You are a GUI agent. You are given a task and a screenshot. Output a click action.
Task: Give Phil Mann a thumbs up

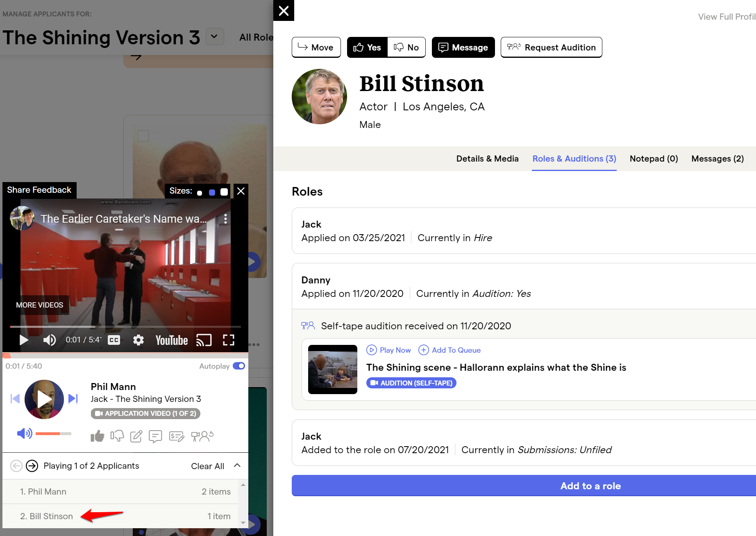click(98, 436)
